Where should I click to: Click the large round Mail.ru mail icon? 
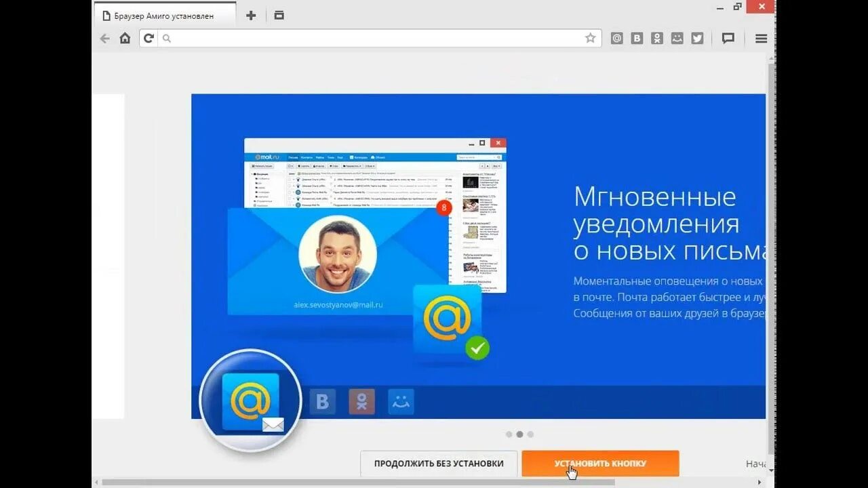point(251,401)
